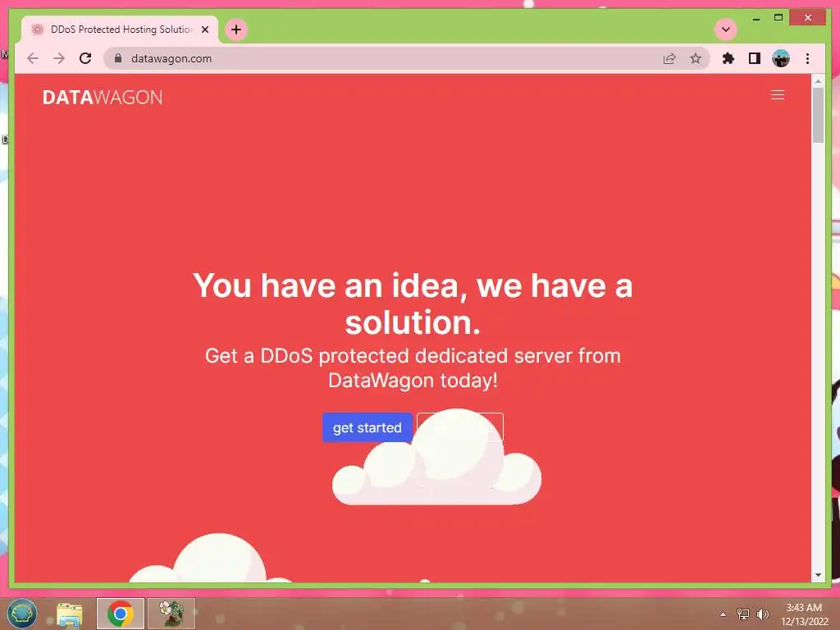Go forward using the browser forward arrow
Viewport: 840px width, 630px height.
[x=59, y=58]
